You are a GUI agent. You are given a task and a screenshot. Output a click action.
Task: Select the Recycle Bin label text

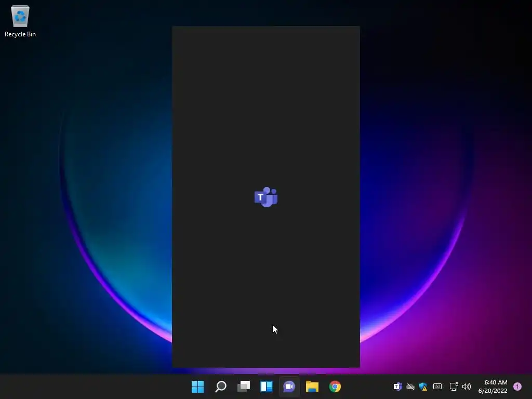pyautogui.click(x=20, y=34)
